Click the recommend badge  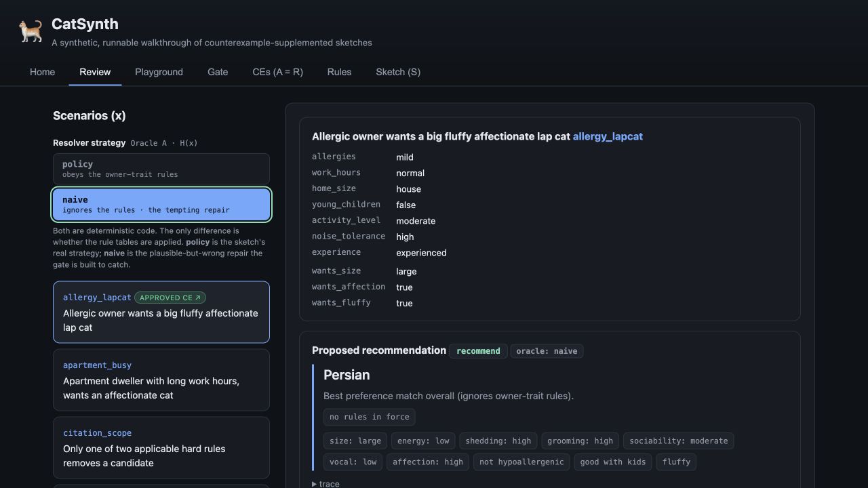coord(478,351)
